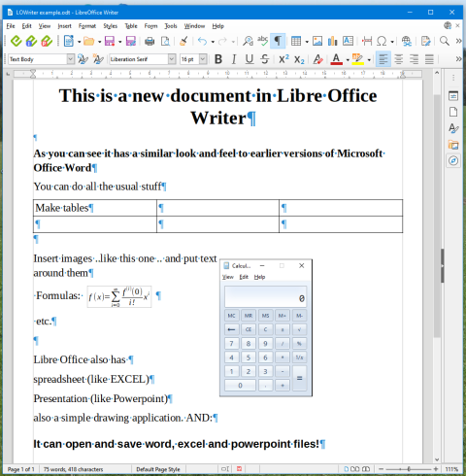This screenshot has width=466, height=476.
Task: Open sidebar Styles deck
Action: click(453, 128)
